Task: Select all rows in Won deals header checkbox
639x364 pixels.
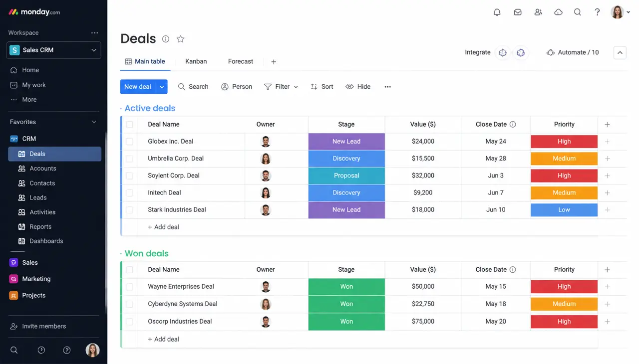Action: (130, 270)
